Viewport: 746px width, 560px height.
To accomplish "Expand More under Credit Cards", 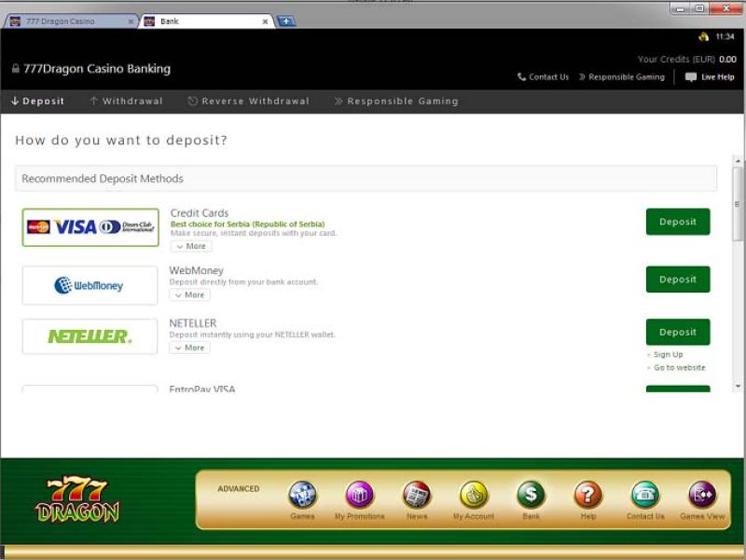I will (x=191, y=247).
